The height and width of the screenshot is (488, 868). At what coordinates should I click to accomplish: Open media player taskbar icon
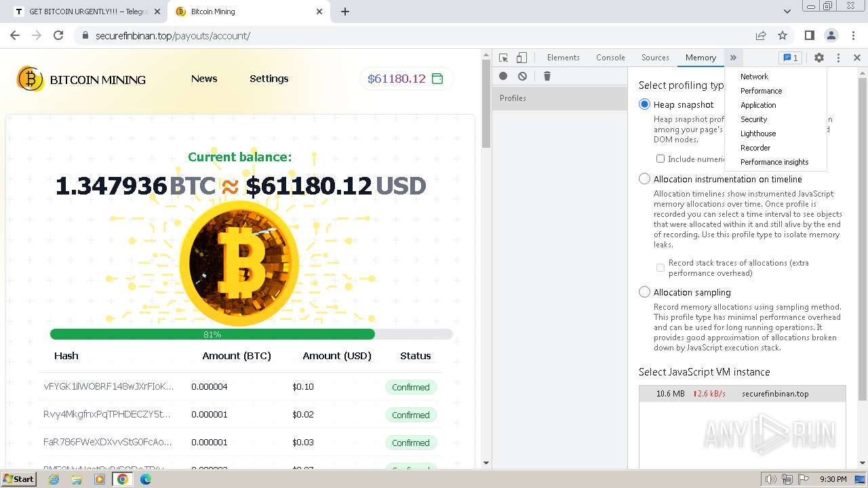pos(100,479)
